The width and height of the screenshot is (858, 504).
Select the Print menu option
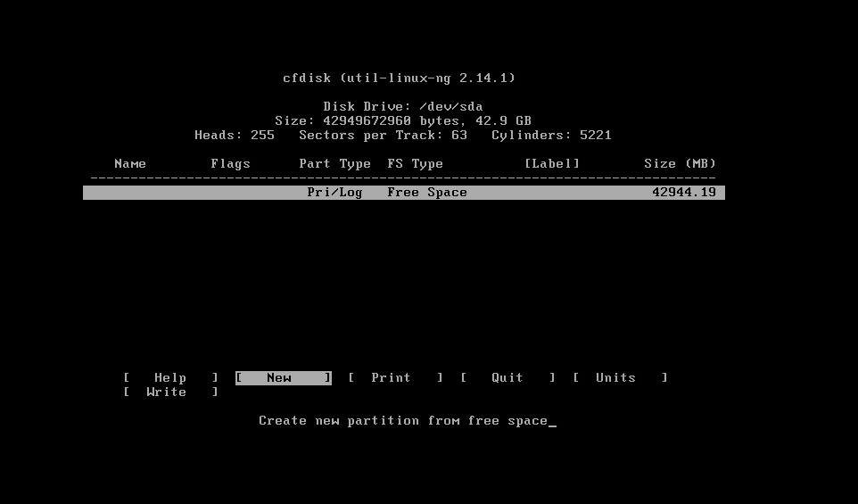coord(396,377)
